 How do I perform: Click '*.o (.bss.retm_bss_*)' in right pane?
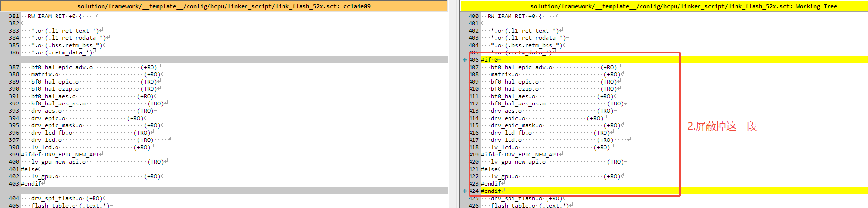click(x=526, y=45)
